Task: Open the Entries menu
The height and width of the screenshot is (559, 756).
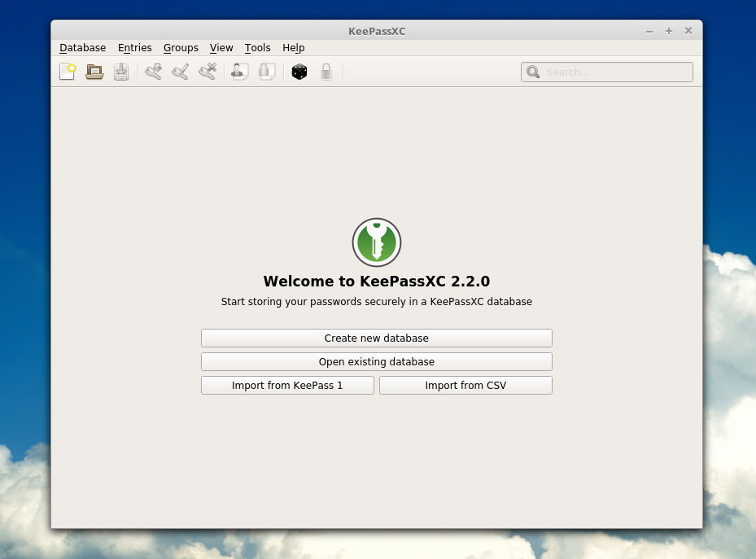Action: click(x=135, y=48)
